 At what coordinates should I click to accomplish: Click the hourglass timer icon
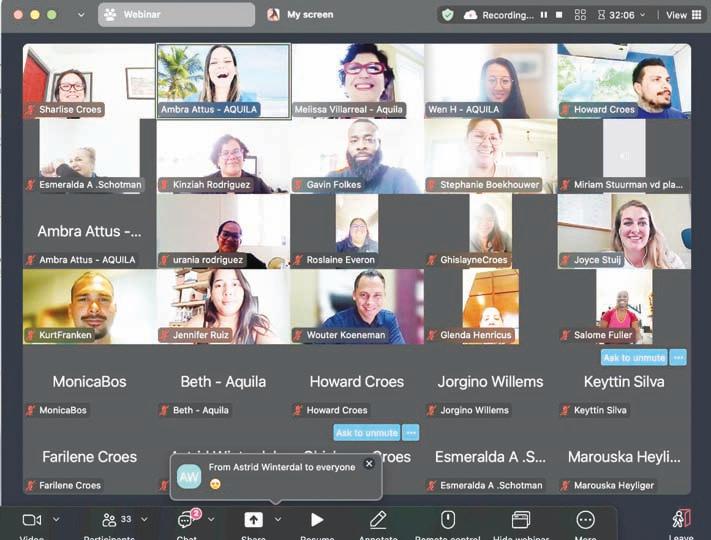(x=601, y=15)
